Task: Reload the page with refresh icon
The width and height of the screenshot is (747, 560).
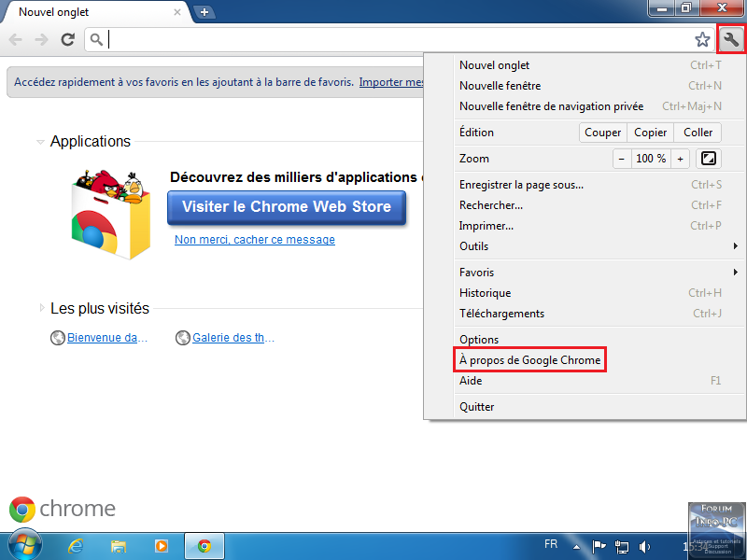Action: [x=67, y=39]
